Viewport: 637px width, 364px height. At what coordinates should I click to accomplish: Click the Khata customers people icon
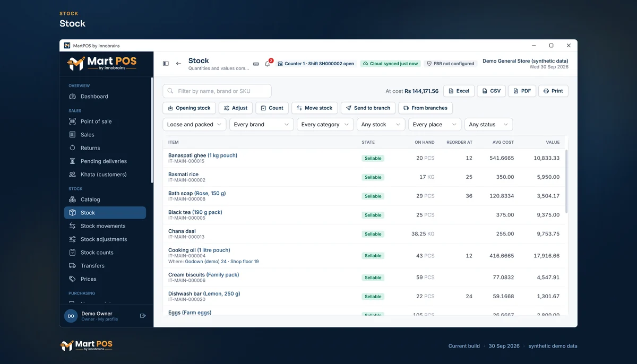pyautogui.click(x=73, y=175)
